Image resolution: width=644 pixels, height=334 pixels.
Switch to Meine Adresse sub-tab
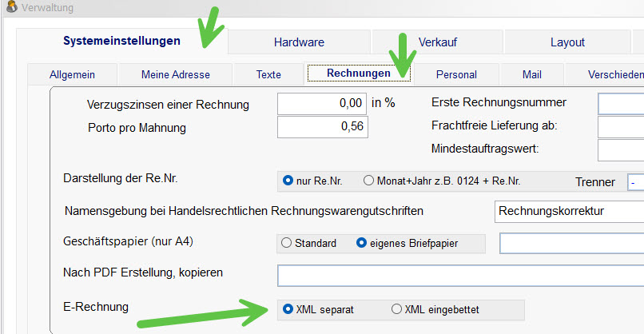click(175, 75)
